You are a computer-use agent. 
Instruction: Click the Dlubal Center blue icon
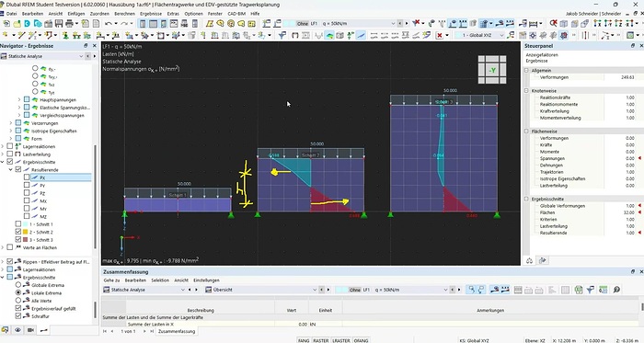(x=27, y=23)
